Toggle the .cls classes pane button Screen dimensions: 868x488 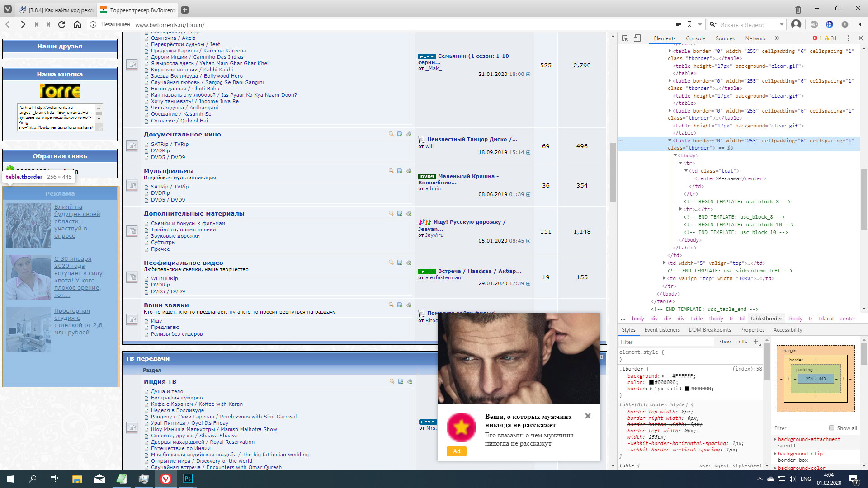741,342
